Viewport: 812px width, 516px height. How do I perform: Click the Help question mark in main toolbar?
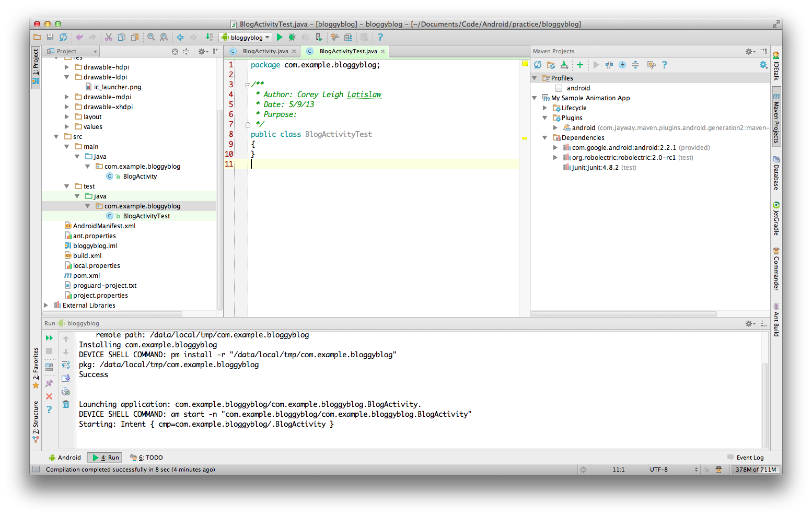pyautogui.click(x=380, y=37)
